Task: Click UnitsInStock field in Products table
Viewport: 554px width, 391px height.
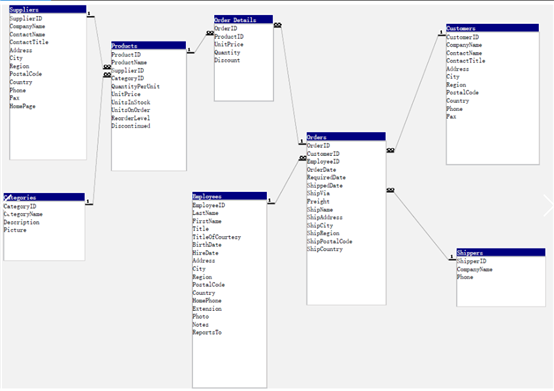Action: pyautogui.click(x=131, y=102)
